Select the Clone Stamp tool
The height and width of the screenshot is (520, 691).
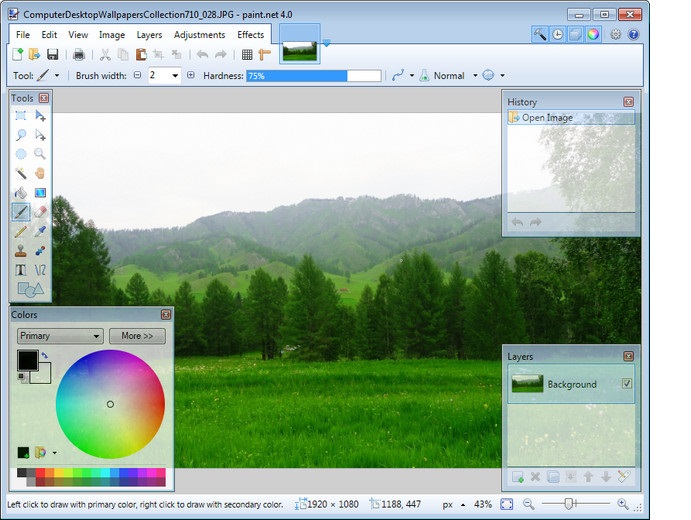(x=21, y=251)
